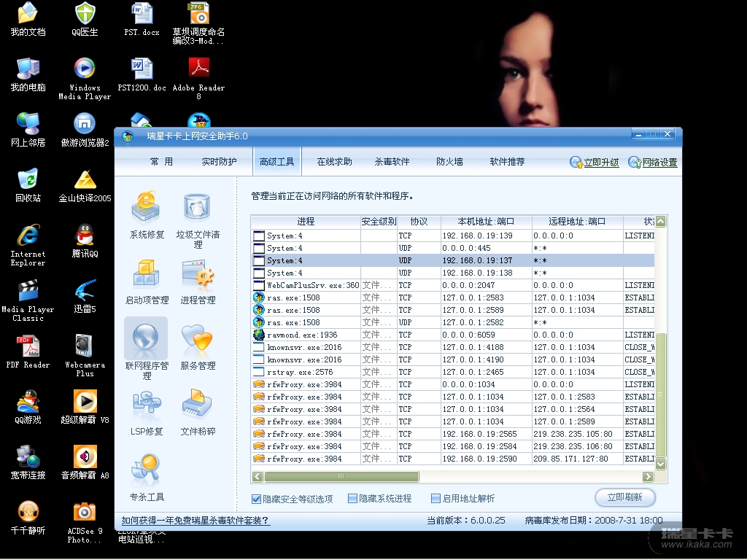Open the 系统修复 tool icon
The width and height of the screenshot is (747, 560).
[147, 209]
